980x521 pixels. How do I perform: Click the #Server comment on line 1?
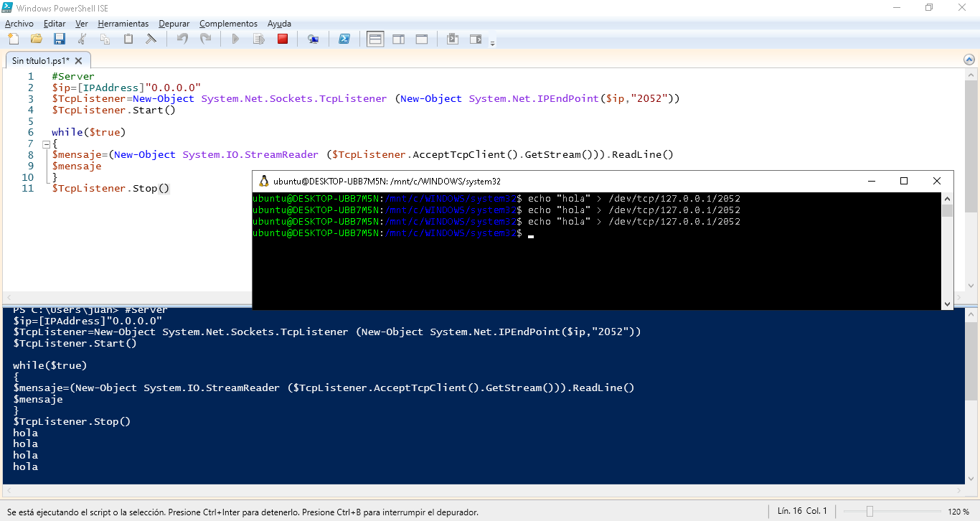[x=73, y=76]
